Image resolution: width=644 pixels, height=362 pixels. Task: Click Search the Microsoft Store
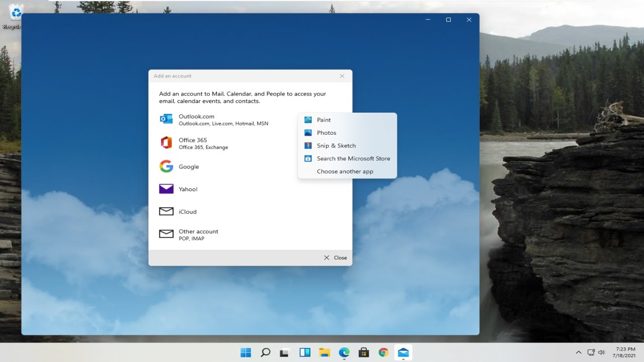tap(347, 158)
